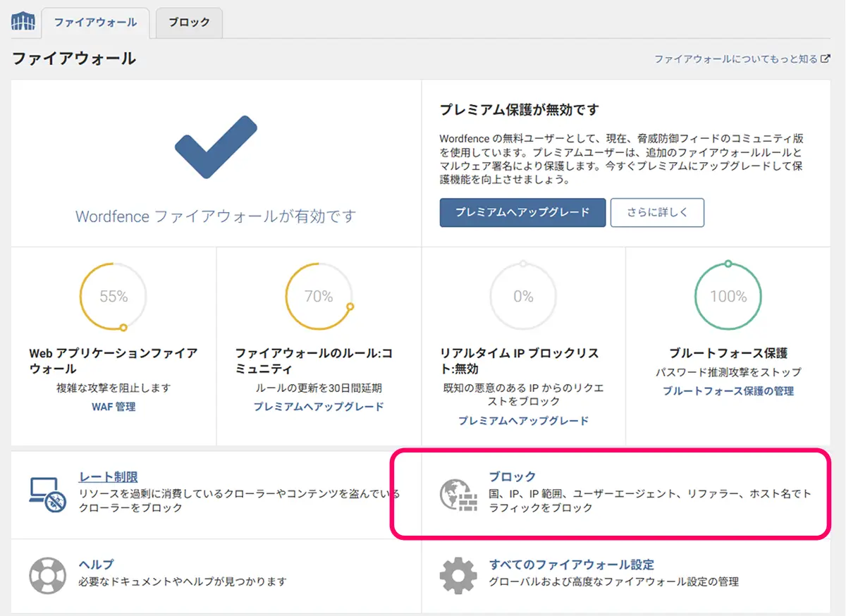Click the lifebuoy help icon

point(47,575)
